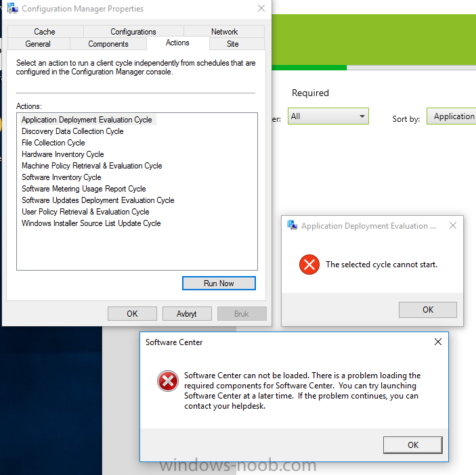Click the Avbryt button

click(187, 314)
